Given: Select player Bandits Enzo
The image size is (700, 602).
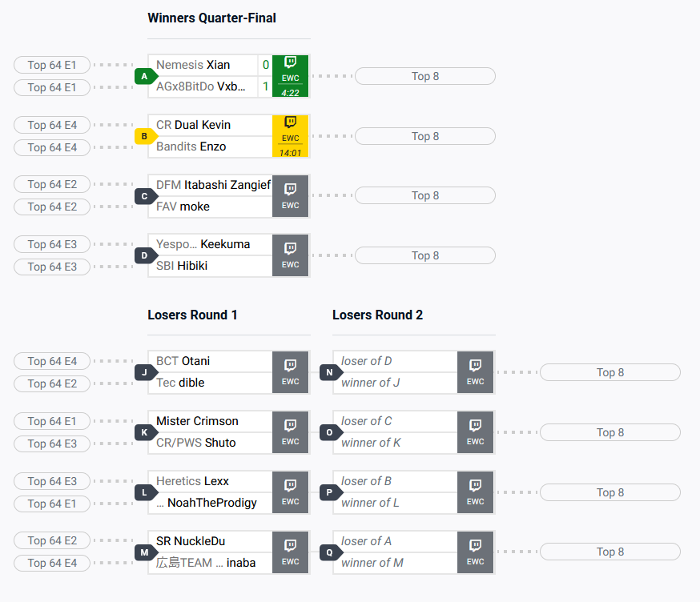Looking at the screenshot, I should 191,146.
